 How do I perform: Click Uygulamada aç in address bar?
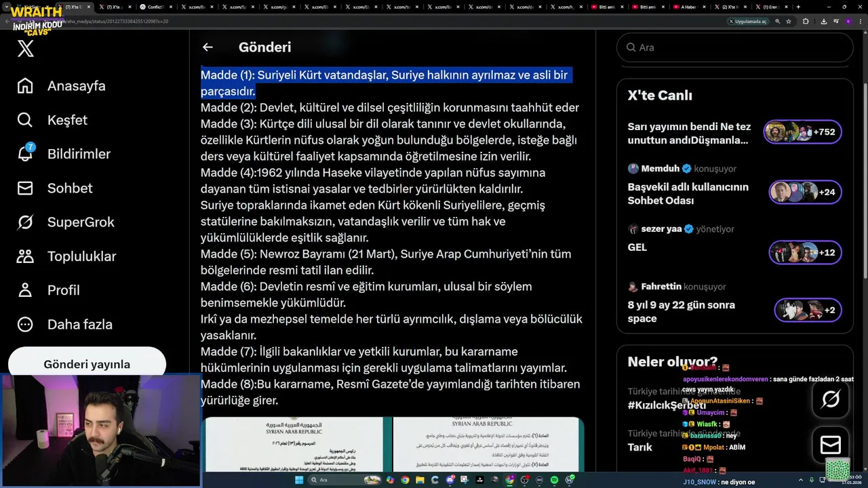pyautogui.click(x=747, y=21)
